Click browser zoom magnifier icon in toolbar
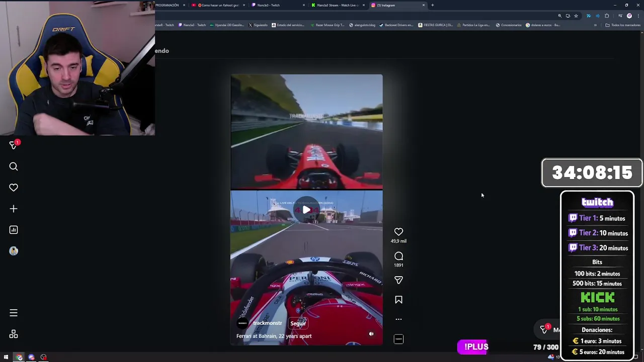The height and width of the screenshot is (362, 644). point(559,16)
